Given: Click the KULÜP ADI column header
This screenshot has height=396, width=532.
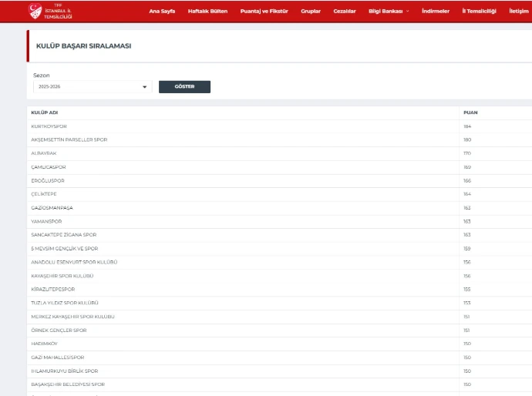Looking at the screenshot, I should (45, 112).
